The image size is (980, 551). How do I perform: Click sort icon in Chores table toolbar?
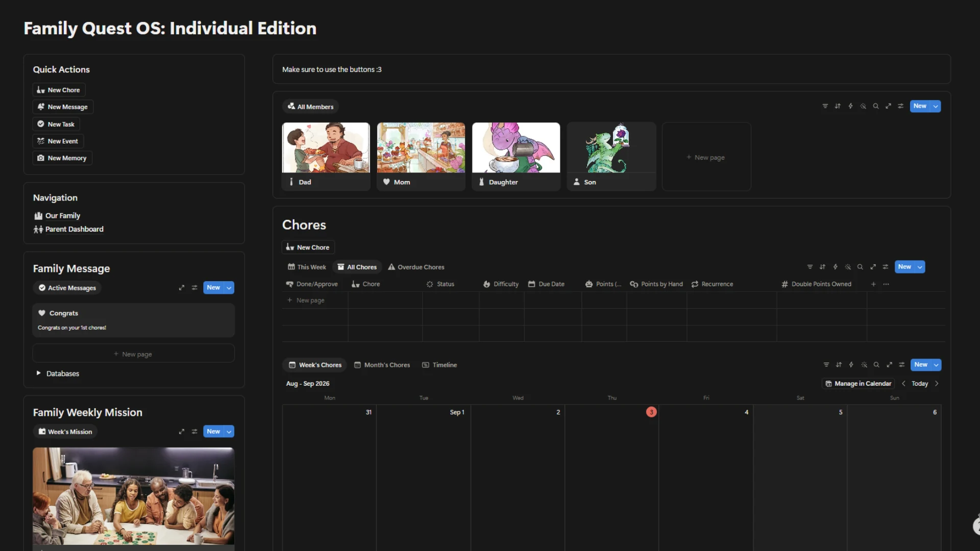pos(822,267)
